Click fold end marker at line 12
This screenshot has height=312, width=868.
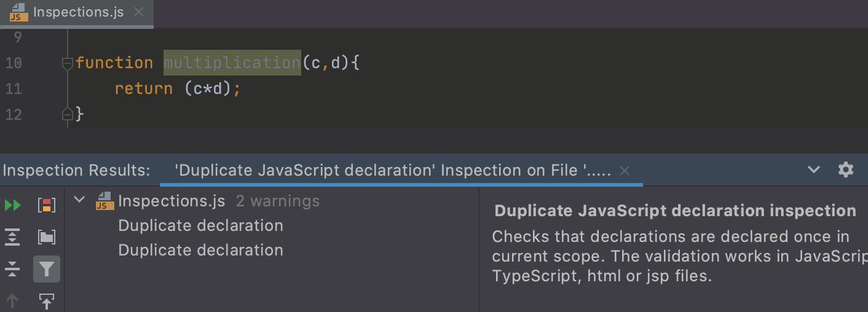(68, 114)
